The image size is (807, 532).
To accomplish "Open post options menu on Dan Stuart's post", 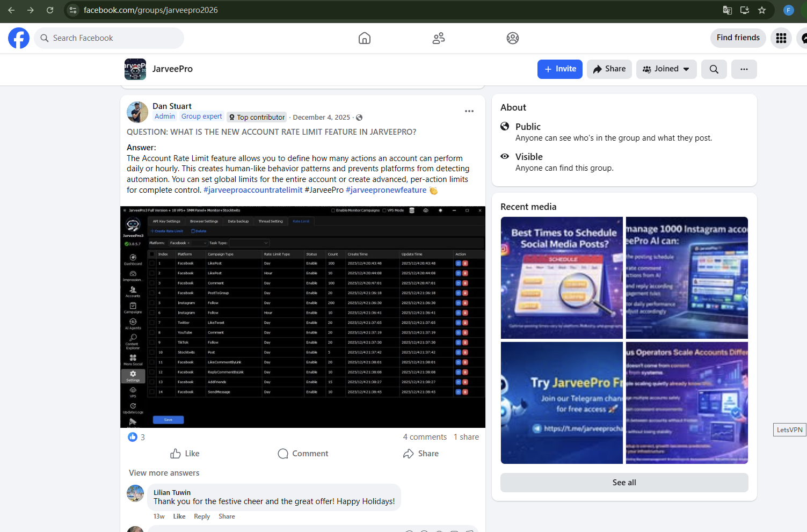I will click(x=469, y=111).
